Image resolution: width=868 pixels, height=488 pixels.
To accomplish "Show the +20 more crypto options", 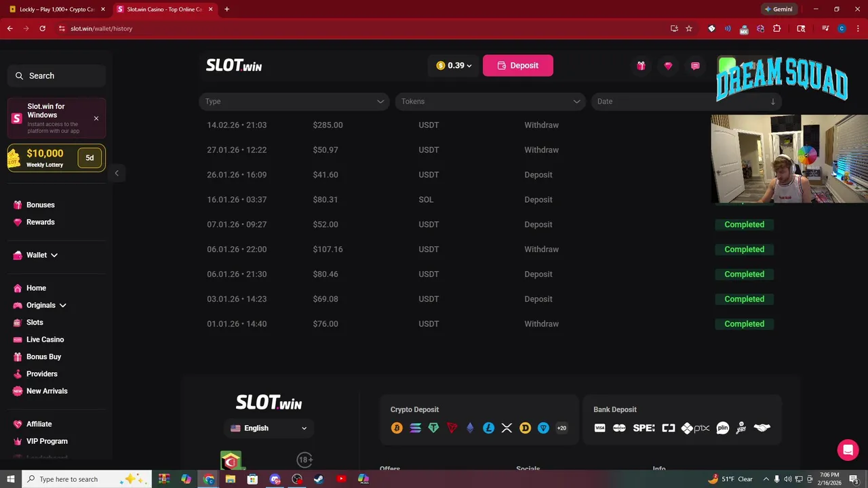I will pos(561,428).
